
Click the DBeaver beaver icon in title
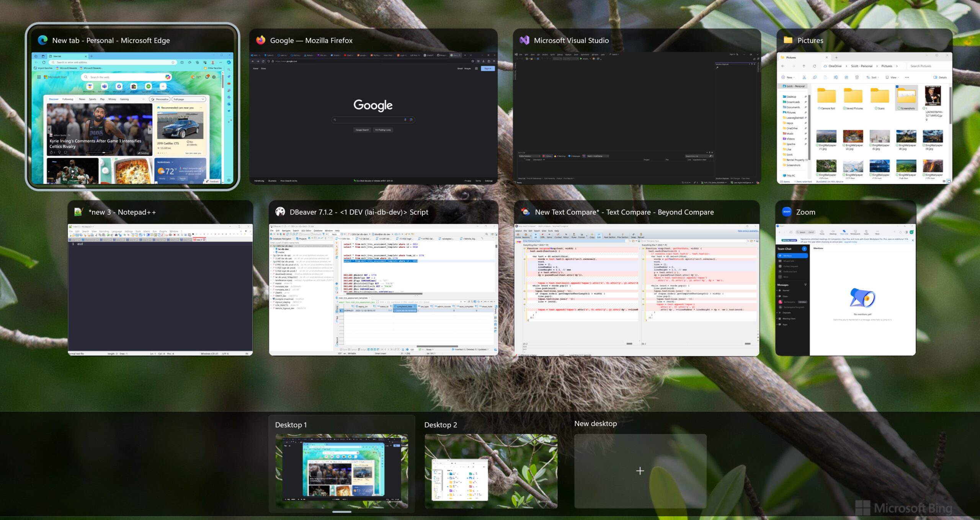click(x=280, y=212)
